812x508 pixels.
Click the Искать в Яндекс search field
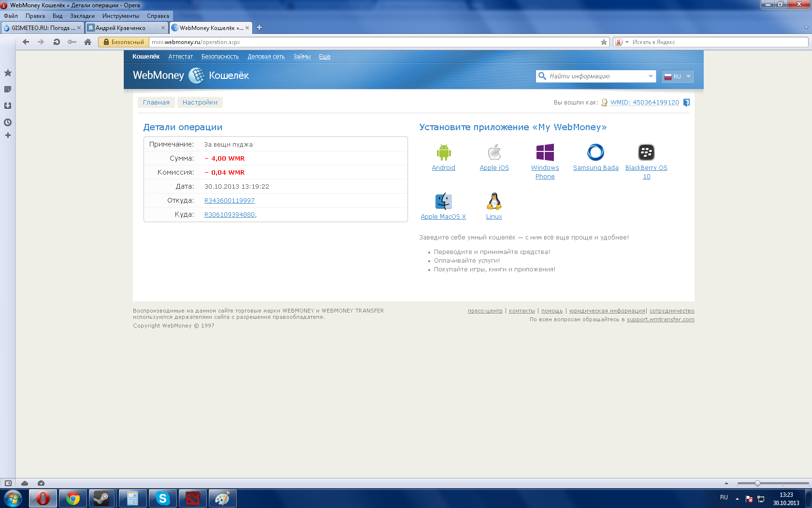pos(719,42)
